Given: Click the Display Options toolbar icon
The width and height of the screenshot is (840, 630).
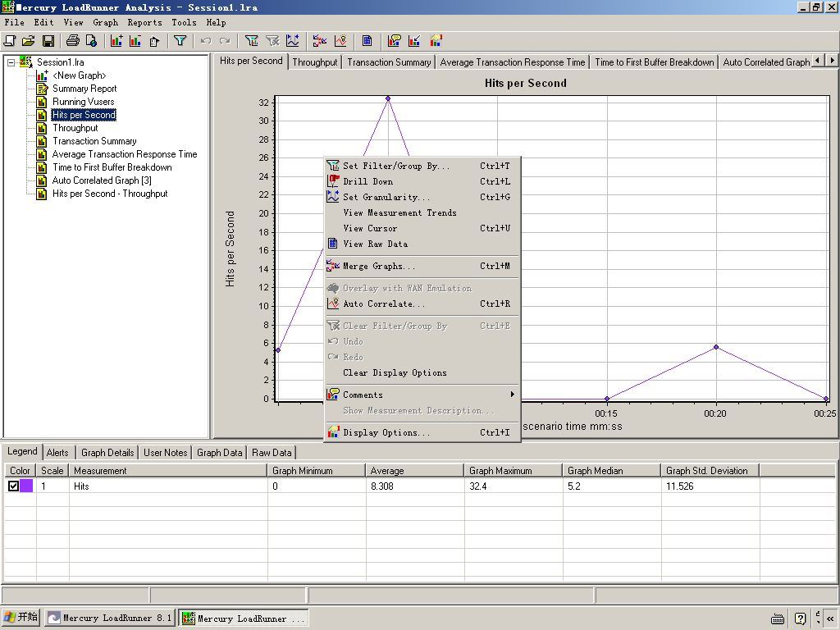Looking at the screenshot, I should click(x=436, y=41).
